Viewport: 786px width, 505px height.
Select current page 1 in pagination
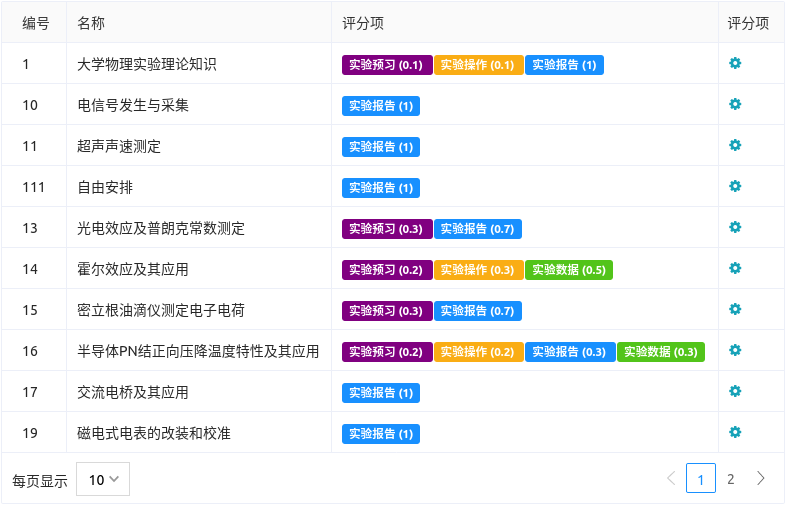701,479
